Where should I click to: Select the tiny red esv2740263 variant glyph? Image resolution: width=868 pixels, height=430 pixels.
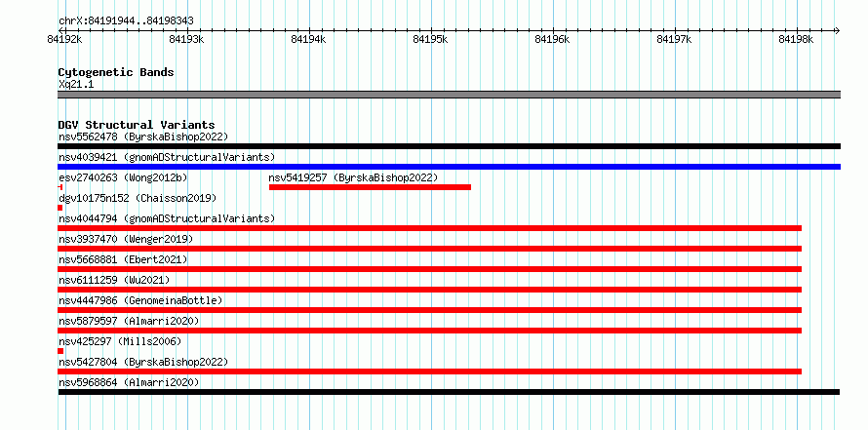pyautogui.click(x=59, y=187)
